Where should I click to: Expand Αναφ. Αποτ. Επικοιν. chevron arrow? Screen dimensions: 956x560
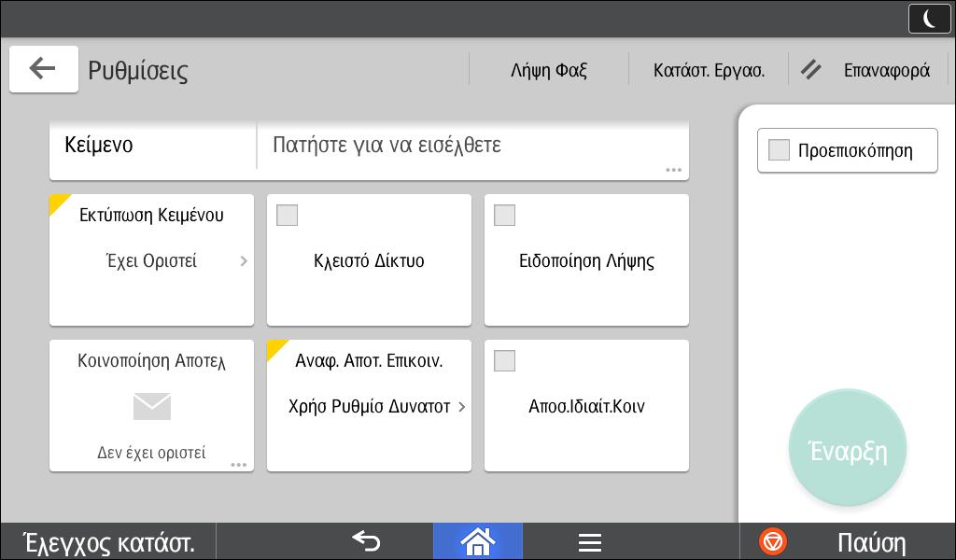(x=461, y=406)
